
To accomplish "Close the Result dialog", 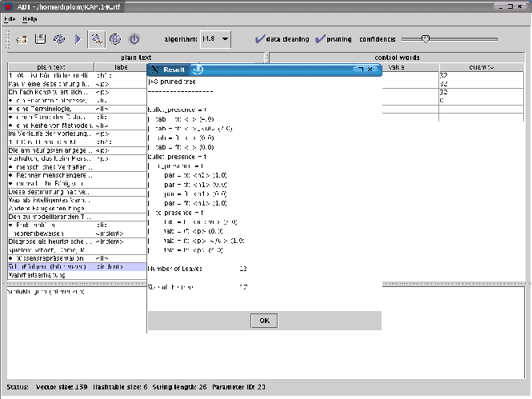I will (370, 69).
